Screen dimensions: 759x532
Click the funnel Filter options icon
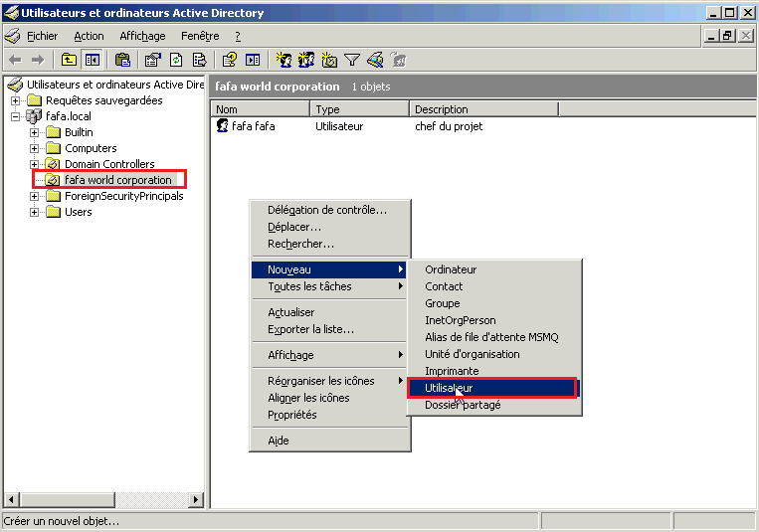pyautogui.click(x=352, y=60)
